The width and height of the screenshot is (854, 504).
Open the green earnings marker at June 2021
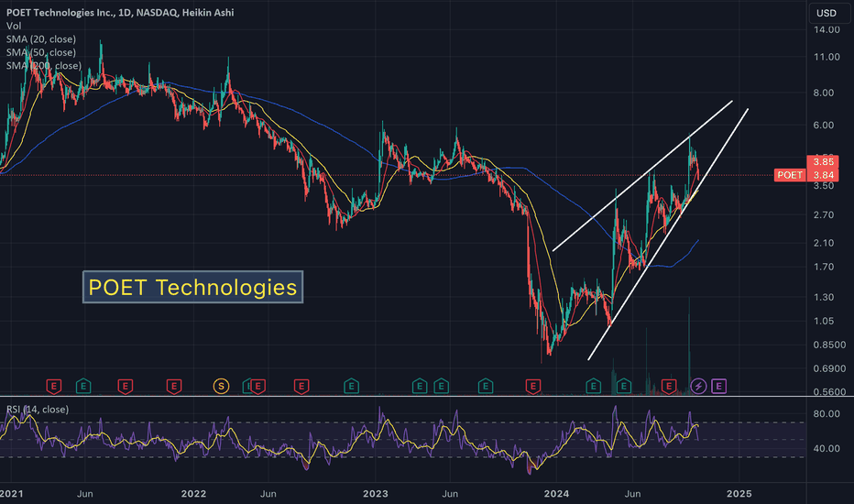coord(83,387)
